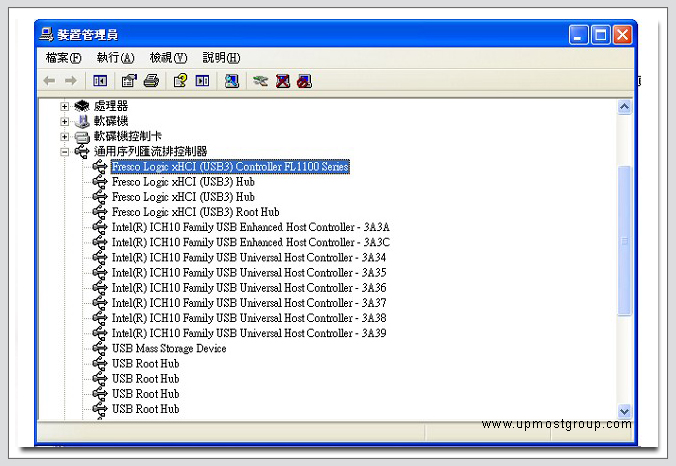Viewport: 676px width, 466px height.
Task: Click the Device Manager title bar icon
Action: (x=46, y=34)
